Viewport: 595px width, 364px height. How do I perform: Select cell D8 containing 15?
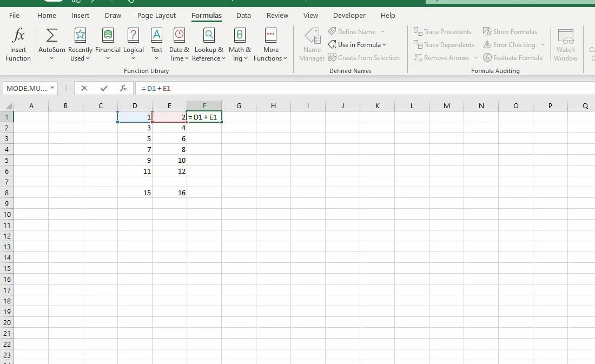coord(135,193)
